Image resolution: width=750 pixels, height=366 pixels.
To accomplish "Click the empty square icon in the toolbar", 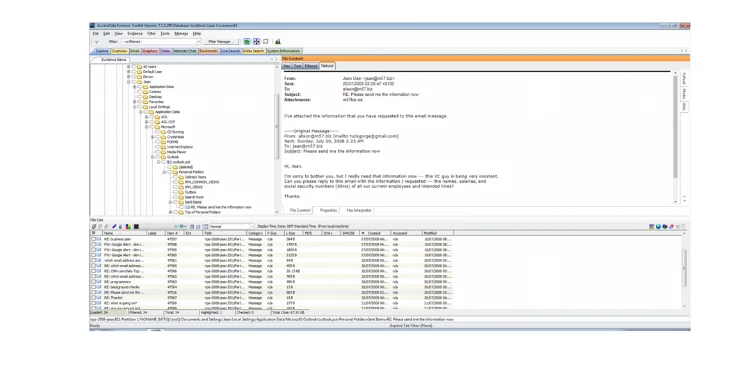I will click(x=266, y=42).
